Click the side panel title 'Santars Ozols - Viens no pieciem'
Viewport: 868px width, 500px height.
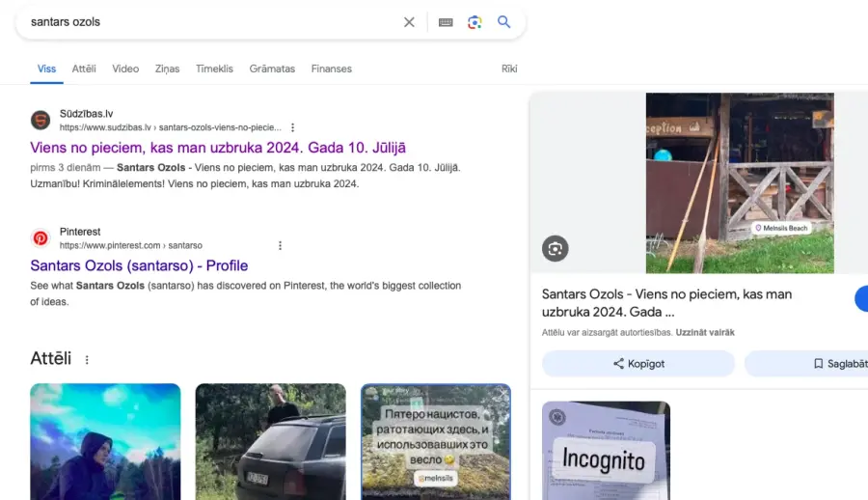[667, 303]
